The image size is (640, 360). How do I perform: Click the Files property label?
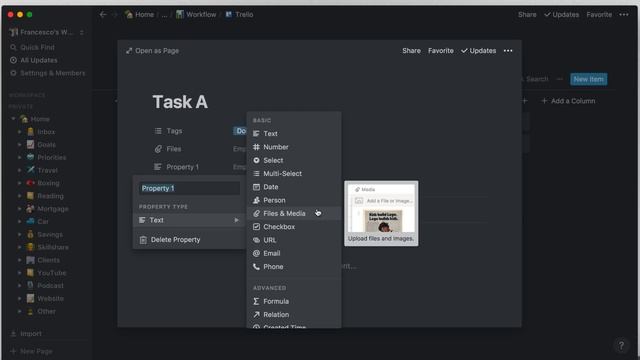168,149
